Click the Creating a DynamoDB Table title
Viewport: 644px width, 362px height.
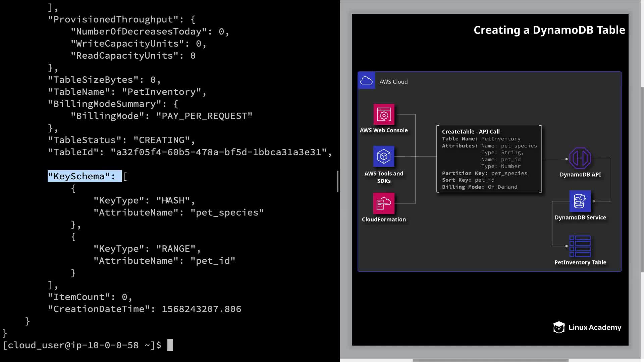click(549, 30)
